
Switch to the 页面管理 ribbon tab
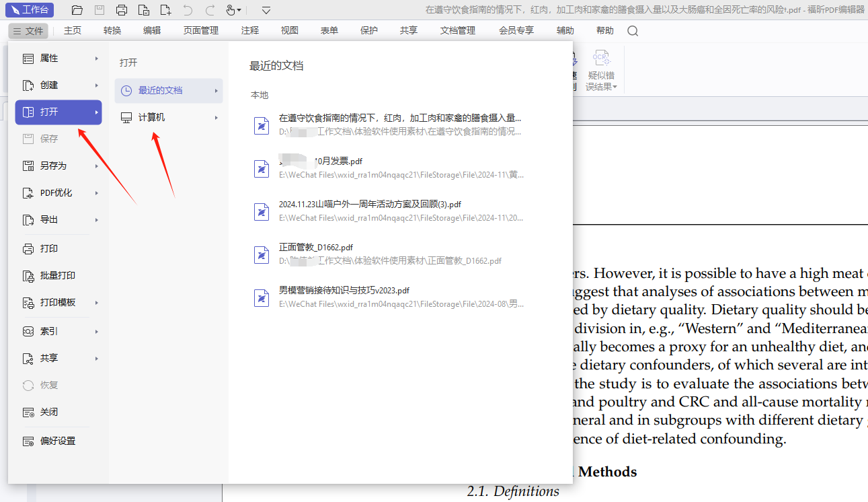pos(201,30)
